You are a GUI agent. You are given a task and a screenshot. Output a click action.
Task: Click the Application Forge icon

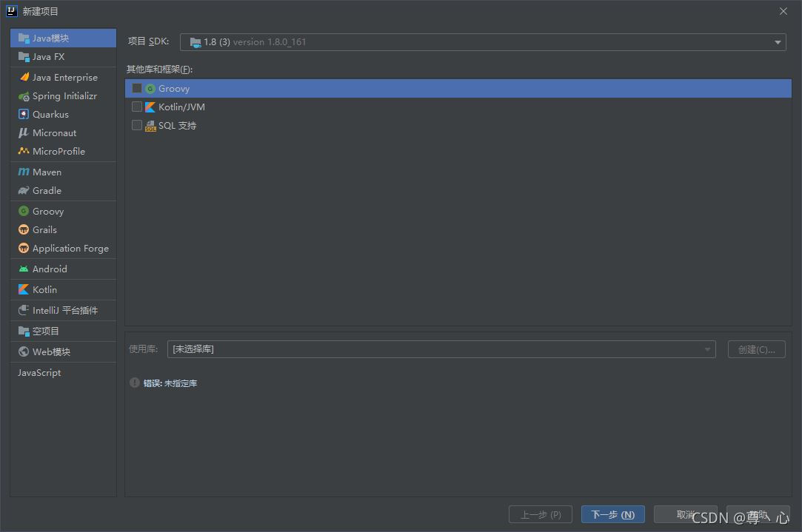[24, 249]
